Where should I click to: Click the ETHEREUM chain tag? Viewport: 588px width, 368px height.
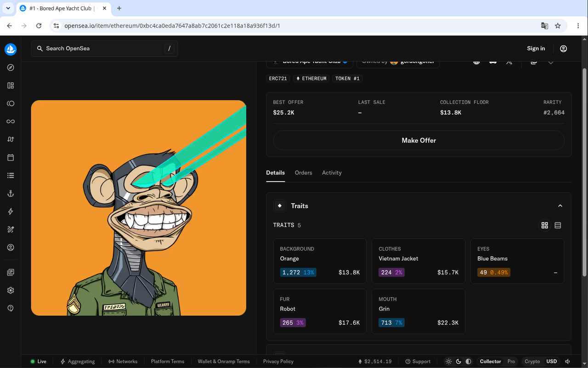click(x=311, y=79)
